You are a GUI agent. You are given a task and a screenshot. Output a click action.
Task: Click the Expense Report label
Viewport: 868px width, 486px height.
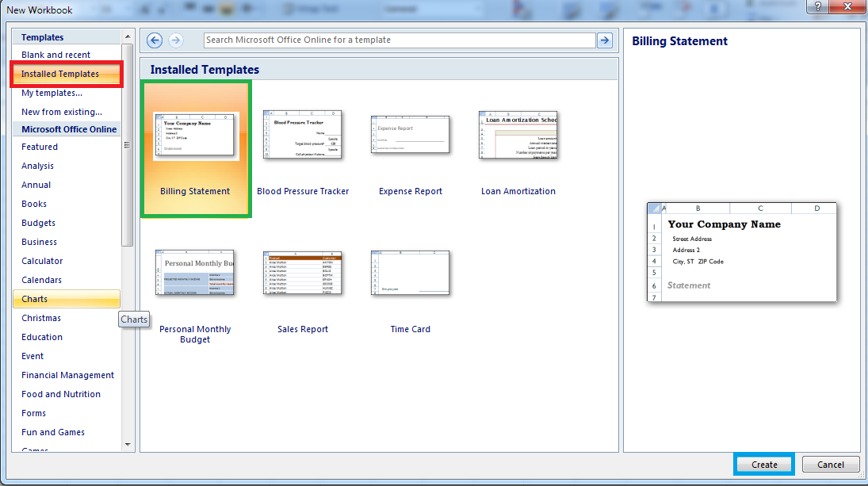(x=410, y=192)
